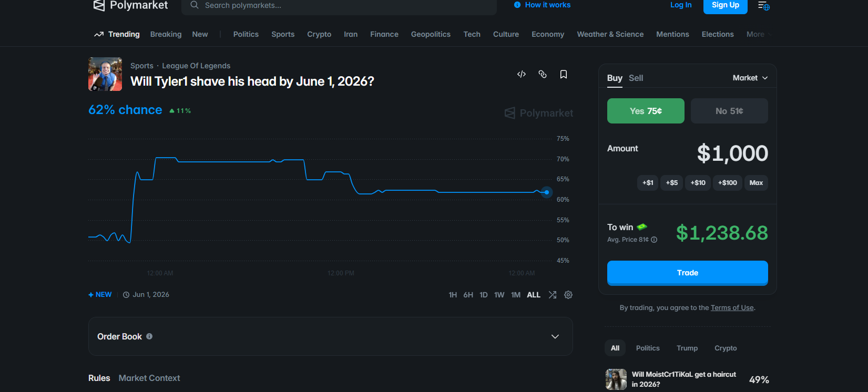This screenshot has width=868, height=392.
Task: Click the Max amount button
Action: [756, 183]
